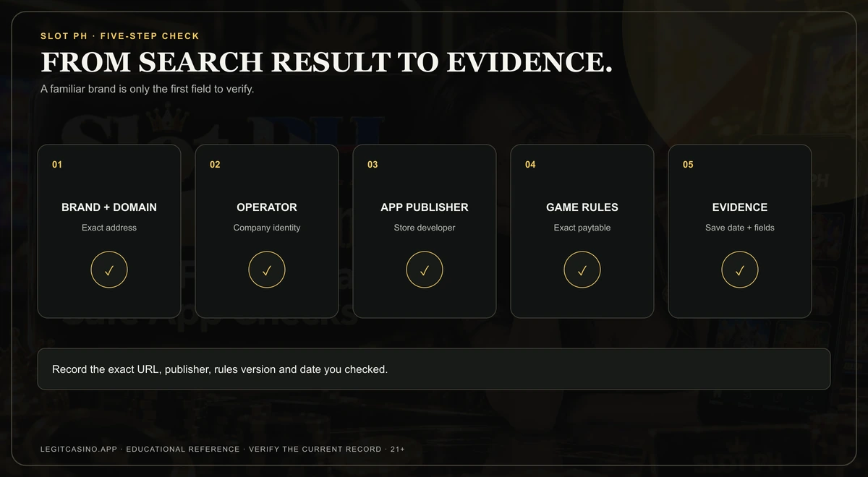Screen dimensions: 868x477
Task: Click the 'Store developer' subtitle
Action: click(425, 228)
